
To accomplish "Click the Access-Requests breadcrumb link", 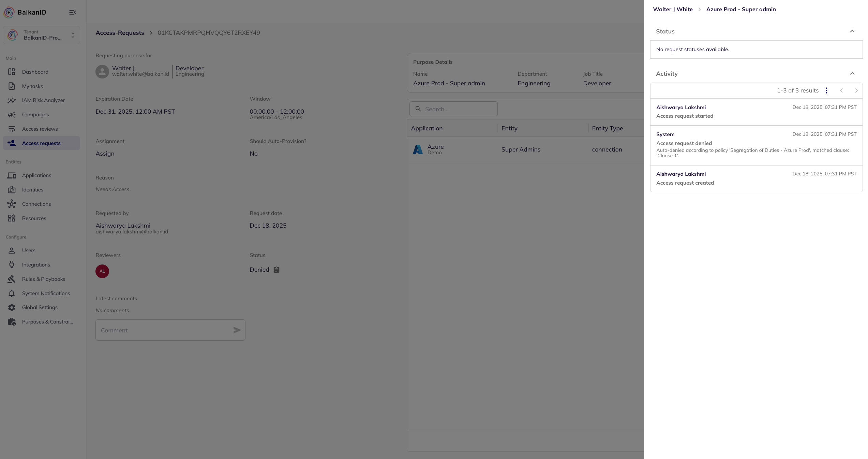I will click(120, 33).
